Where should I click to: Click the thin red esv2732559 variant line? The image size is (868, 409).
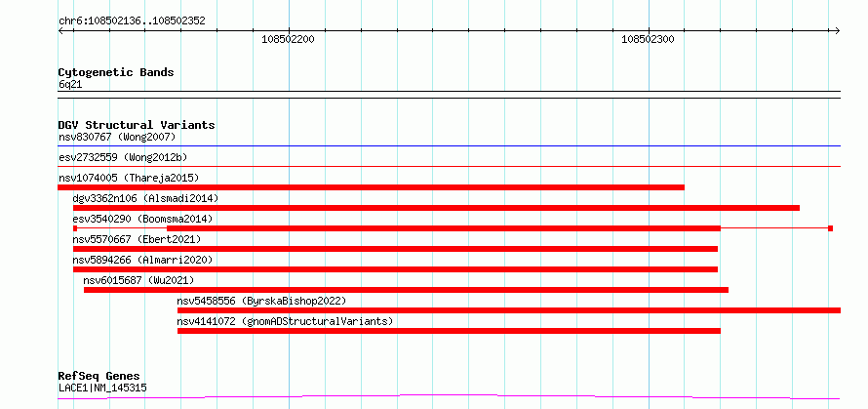click(450, 166)
